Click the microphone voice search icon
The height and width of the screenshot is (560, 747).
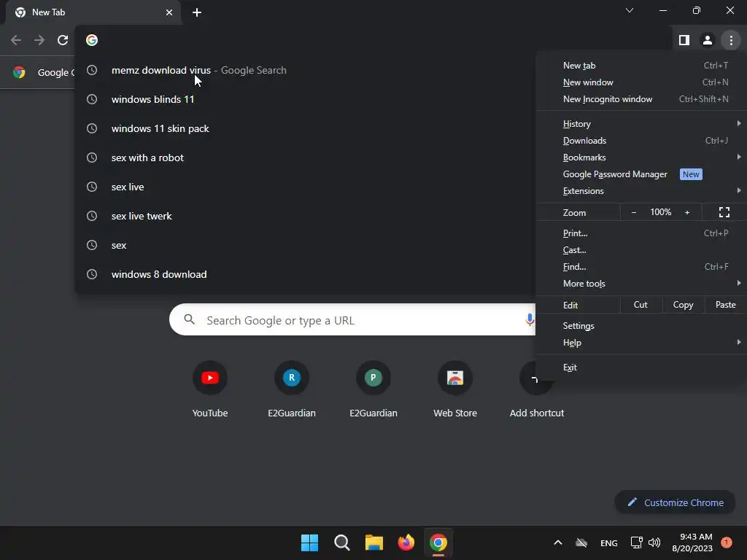click(x=530, y=319)
